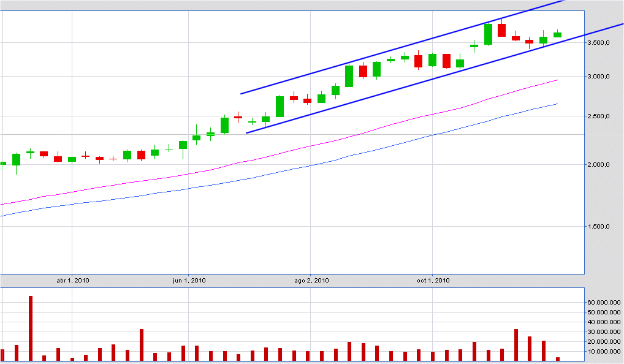Click the 20.000.000 volume axis label
Viewport: 624px width, 364px height.
pos(604,341)
